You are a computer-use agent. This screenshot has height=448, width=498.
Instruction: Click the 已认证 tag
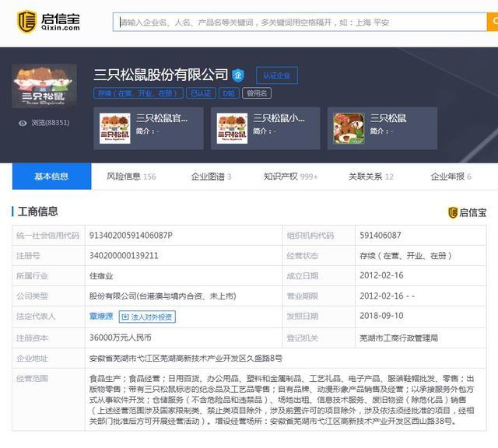[201, 93]
